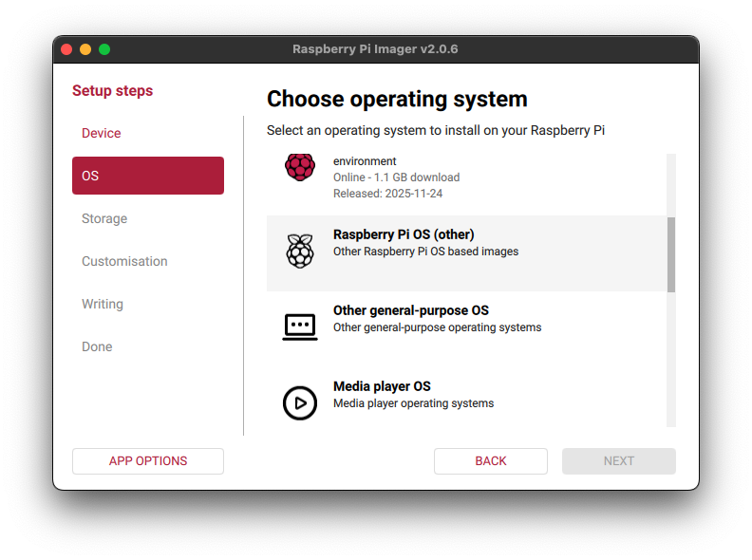Close the Raspberry Pi Imager window
Viewport: 752px width, 560px height.
point(66,49)
